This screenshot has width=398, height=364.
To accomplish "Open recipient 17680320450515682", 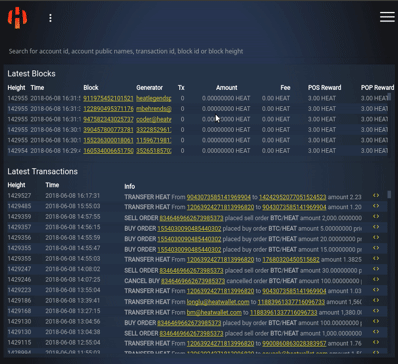I will pos(291,259).
